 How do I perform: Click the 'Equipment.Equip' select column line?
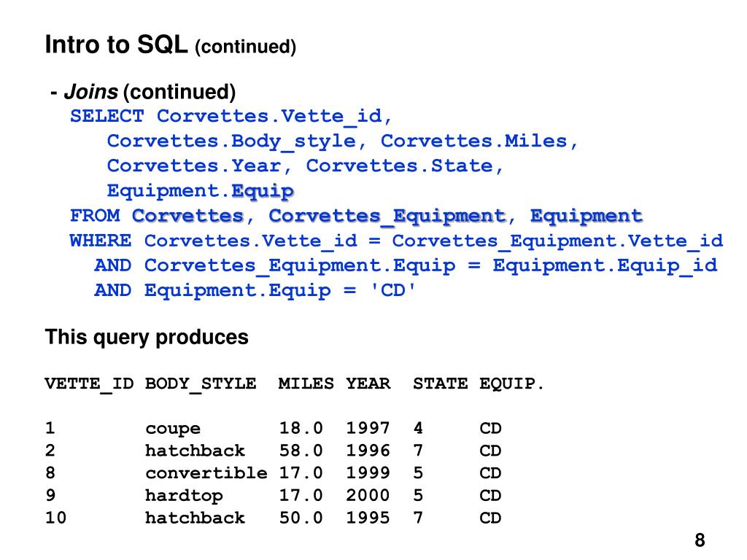[x=200, y=192]
